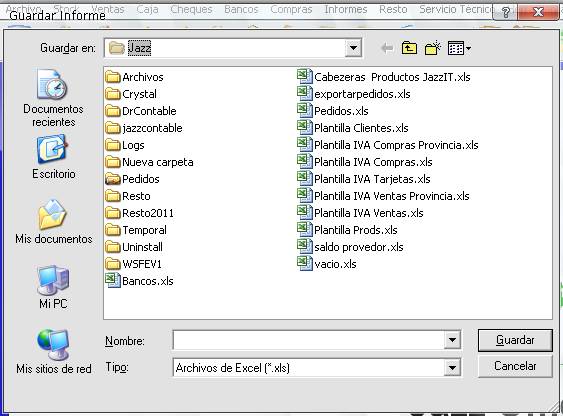
Task: Open Mis documentos in the sidebar
Action: [53, 221]
